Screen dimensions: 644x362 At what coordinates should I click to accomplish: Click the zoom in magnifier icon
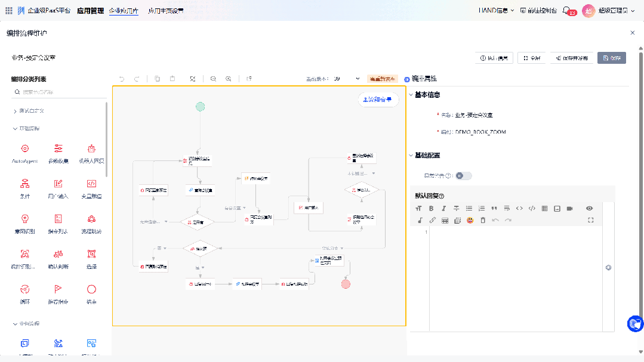pyautogui.click(x=229, y=79)
